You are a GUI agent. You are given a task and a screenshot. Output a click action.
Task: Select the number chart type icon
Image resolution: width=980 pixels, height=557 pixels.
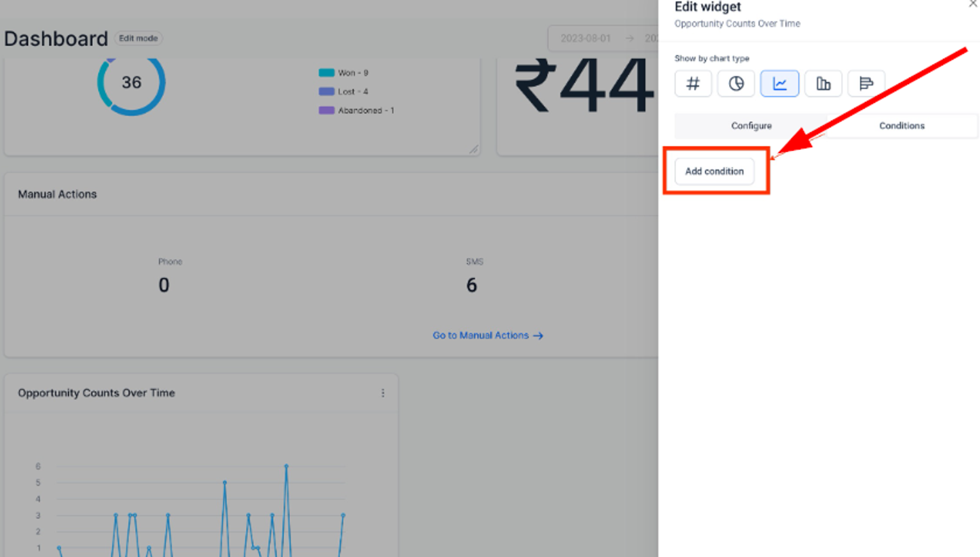[693, 84]
